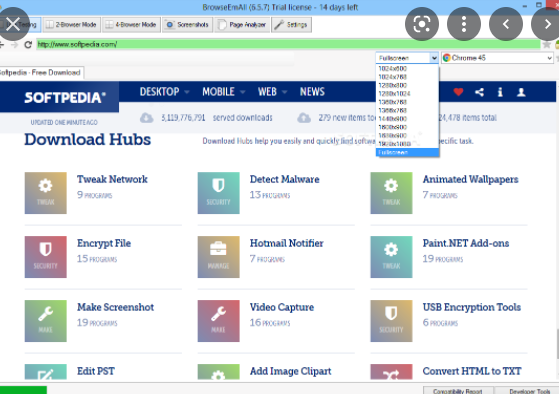Viewport: 559px width, 394px height.
Task: Open the Tweak Network hub link
Action: [112, 179]
